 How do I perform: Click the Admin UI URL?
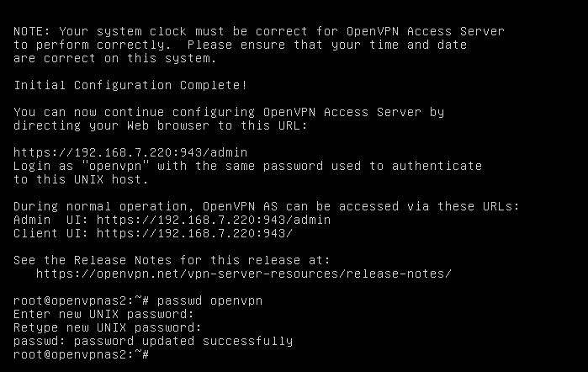[214, 220]
